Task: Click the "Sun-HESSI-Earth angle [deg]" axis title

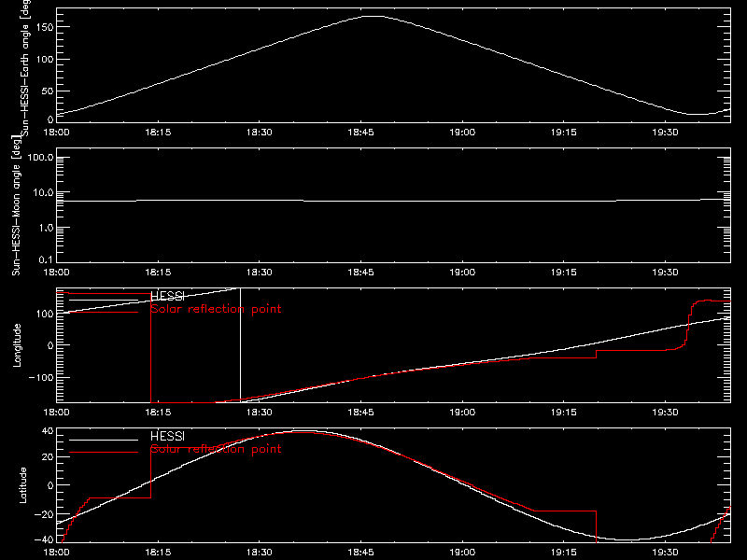Action: pyautogui.click(x=25, y=67)
